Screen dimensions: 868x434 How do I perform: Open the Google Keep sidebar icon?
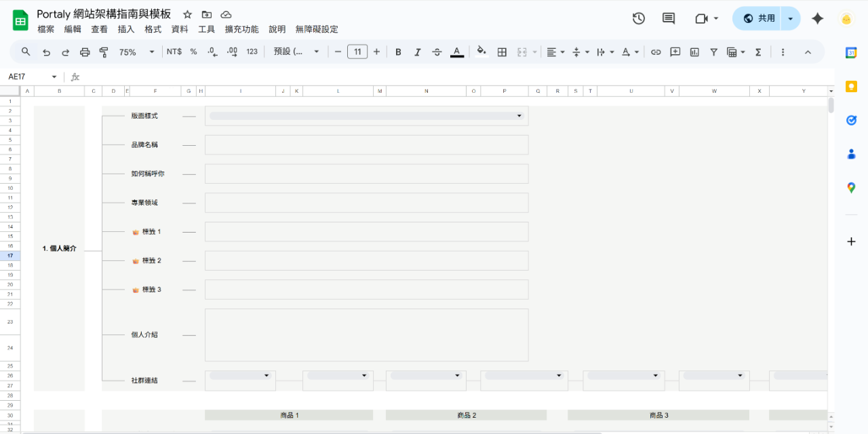pos(851,86)
